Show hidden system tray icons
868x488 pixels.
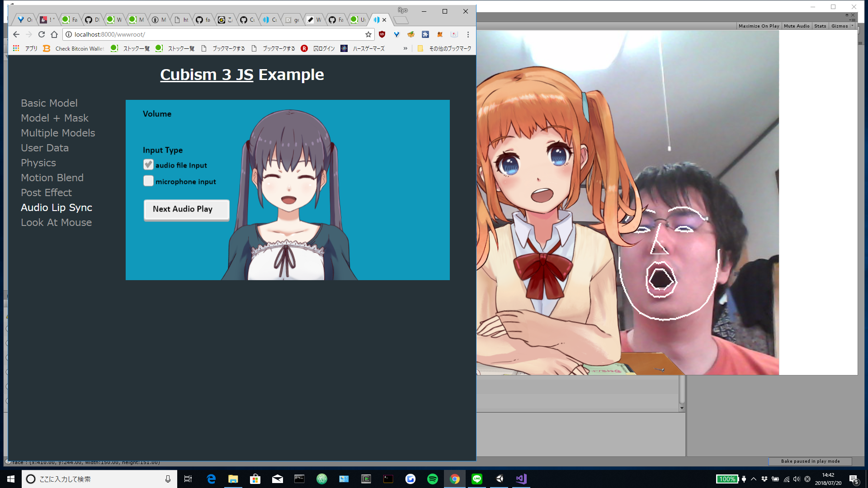coord(754,479)
